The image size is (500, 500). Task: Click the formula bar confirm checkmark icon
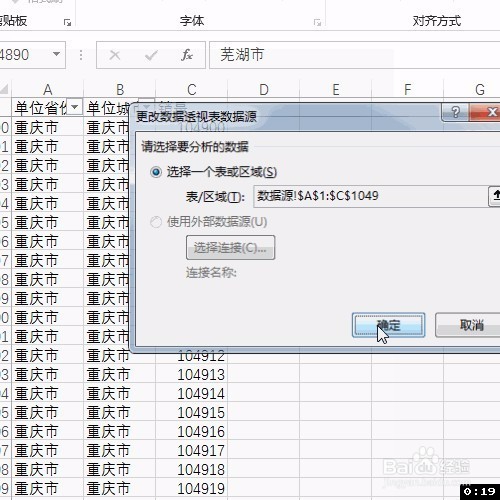point(151,55)
